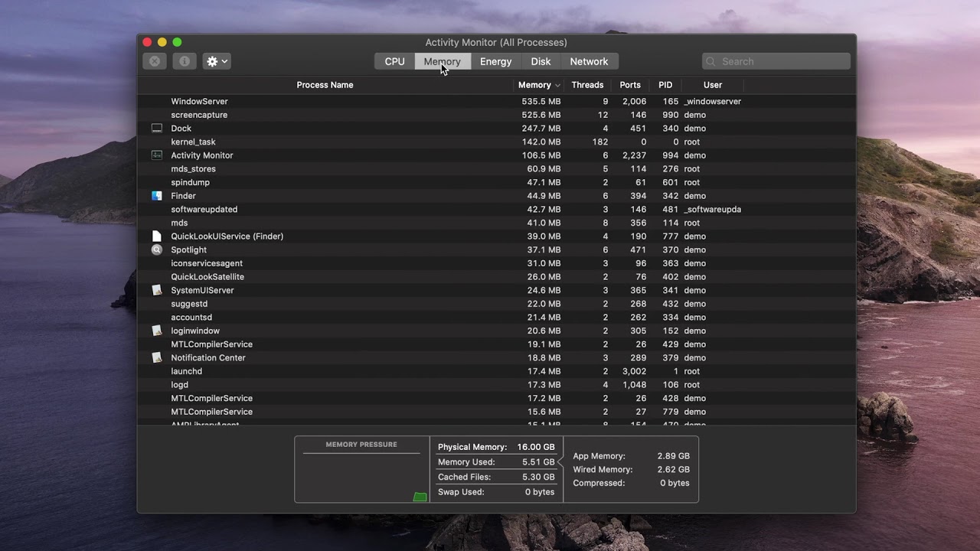Select the Memory tab
This screenshot has width=980, height=551.
click(442, 61)
